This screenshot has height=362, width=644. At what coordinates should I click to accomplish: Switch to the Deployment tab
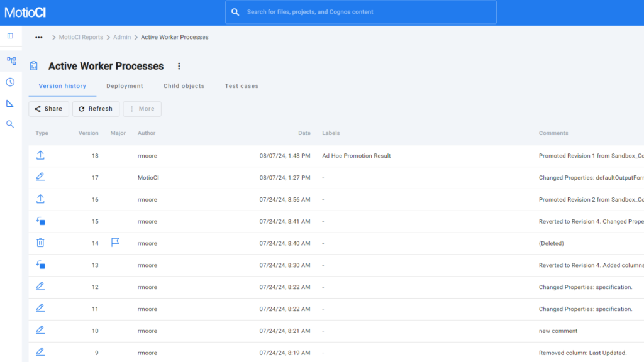click(125, 86)
